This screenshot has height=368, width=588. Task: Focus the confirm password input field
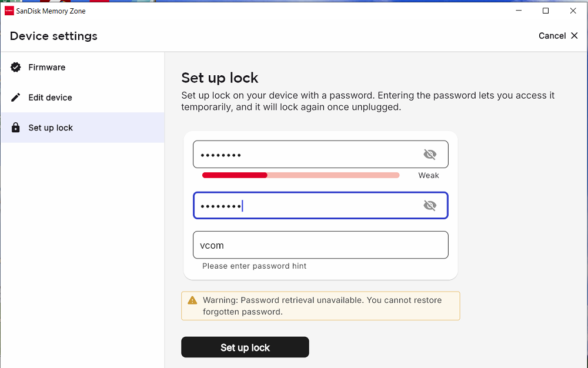click(320, 205)
